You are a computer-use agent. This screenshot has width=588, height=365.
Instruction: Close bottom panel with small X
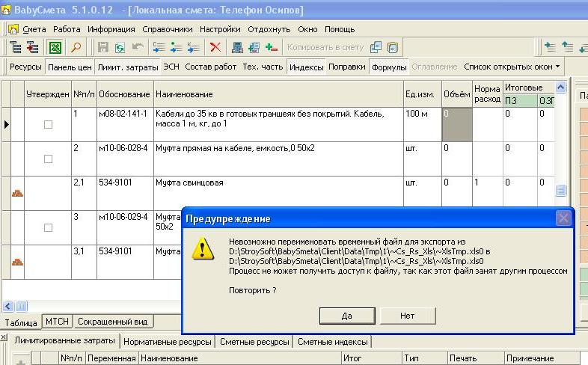[3, 337]
